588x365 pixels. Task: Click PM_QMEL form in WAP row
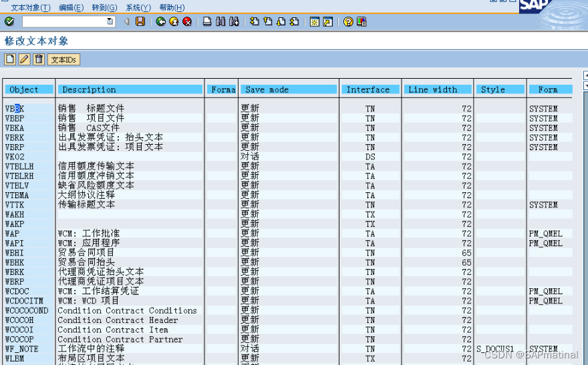coord(546,234)
